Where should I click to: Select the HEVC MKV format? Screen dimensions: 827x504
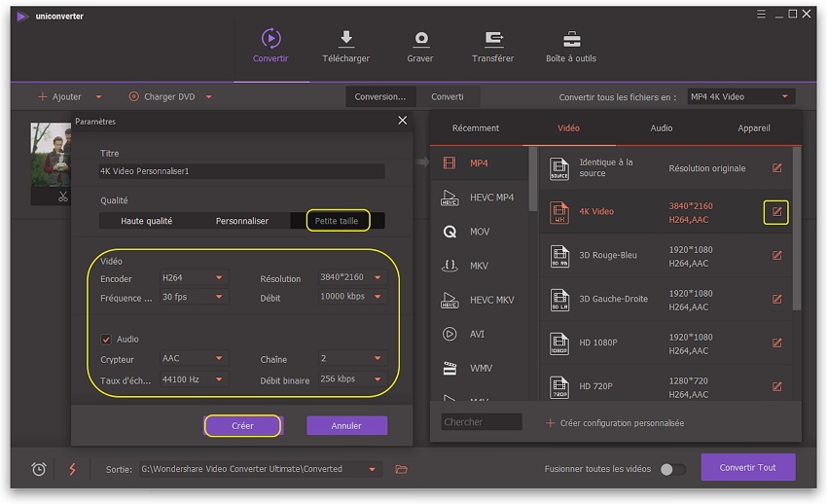[x=480, y=300]
